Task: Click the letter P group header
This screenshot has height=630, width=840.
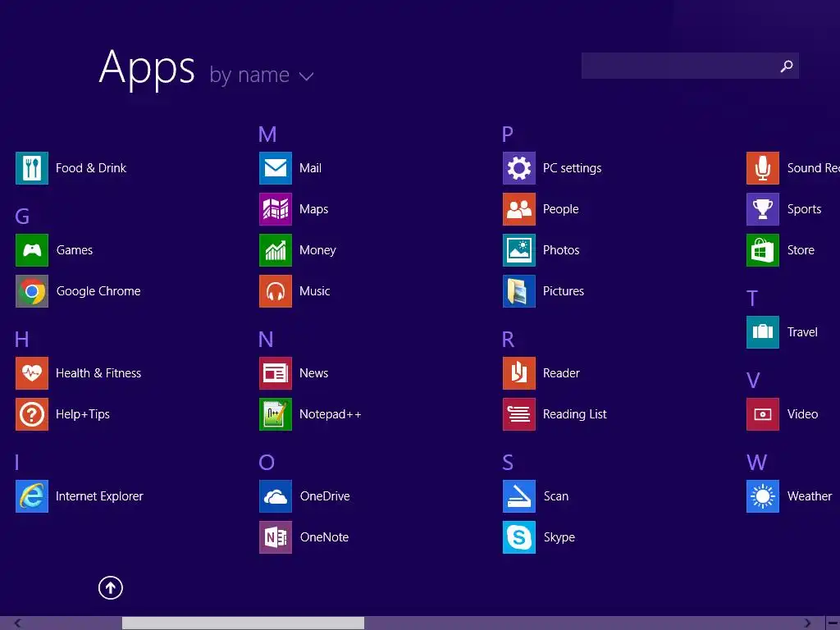Action: point(507,135)
